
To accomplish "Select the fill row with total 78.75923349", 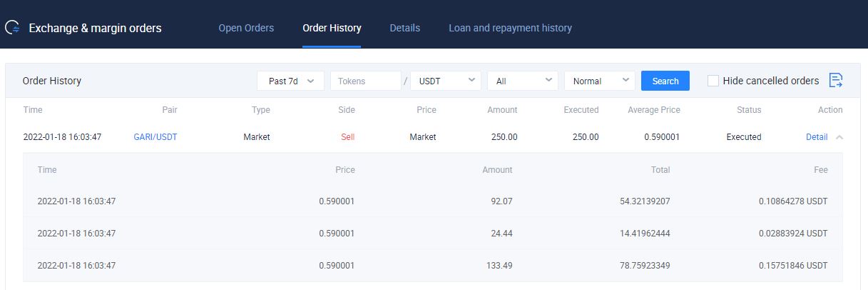I will [x=432, y=266].
